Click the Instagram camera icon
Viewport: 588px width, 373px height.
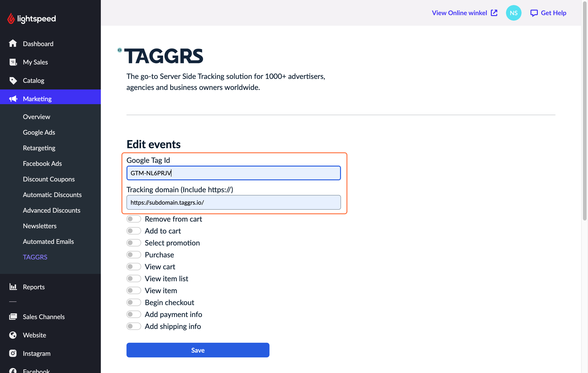pos(13,353)
